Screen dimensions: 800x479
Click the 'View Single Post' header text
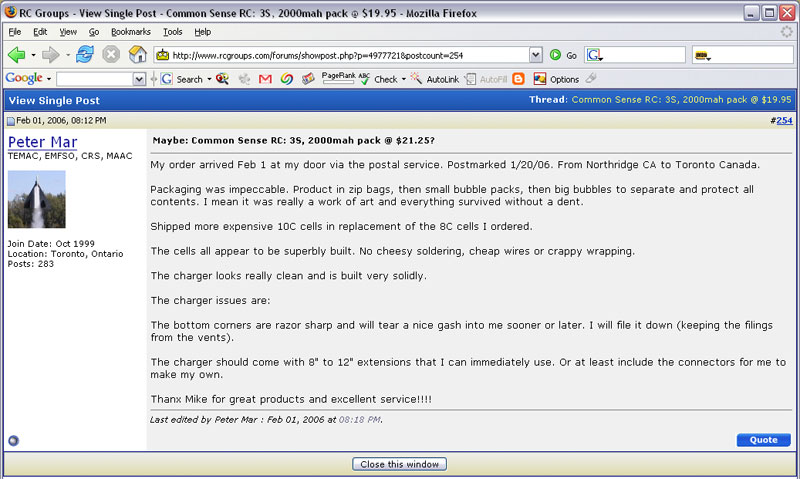coord(54,100)
